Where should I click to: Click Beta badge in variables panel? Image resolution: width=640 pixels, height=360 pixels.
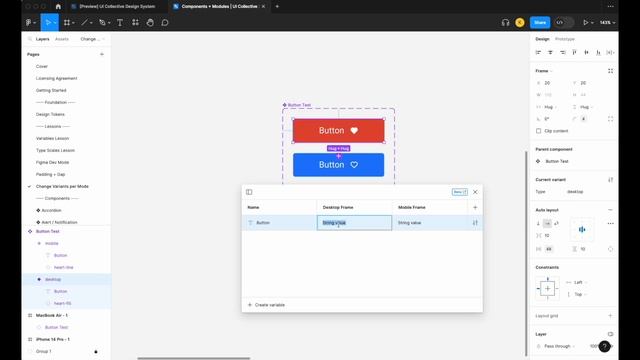(x=460, y=192)
